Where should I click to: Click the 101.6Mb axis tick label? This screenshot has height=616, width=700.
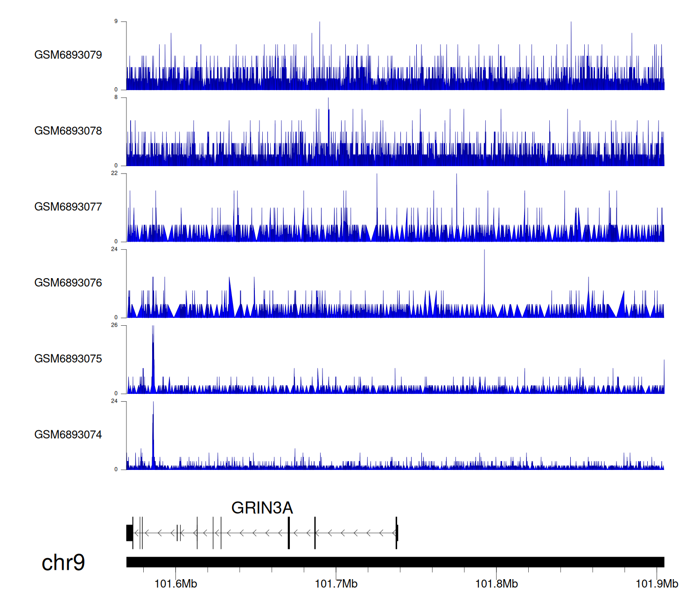[x=175, y=584]
